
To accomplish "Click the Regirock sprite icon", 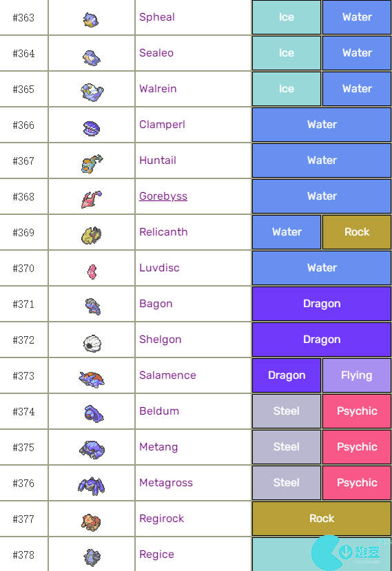I will 91,522.
